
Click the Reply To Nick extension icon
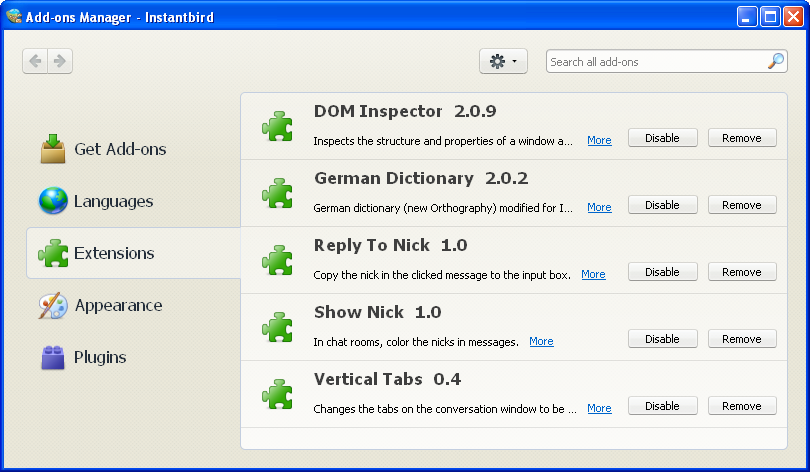(x=277, y=260)
